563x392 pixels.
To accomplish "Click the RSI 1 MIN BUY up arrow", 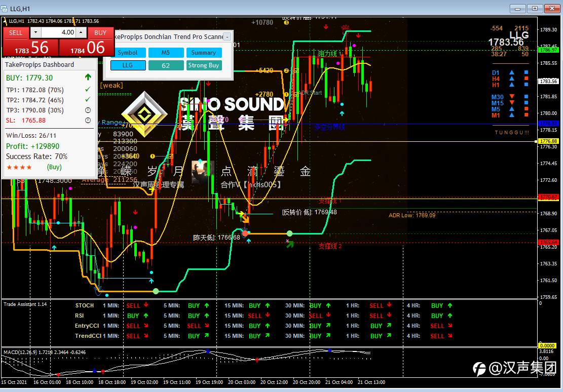I will click(146, 316).
